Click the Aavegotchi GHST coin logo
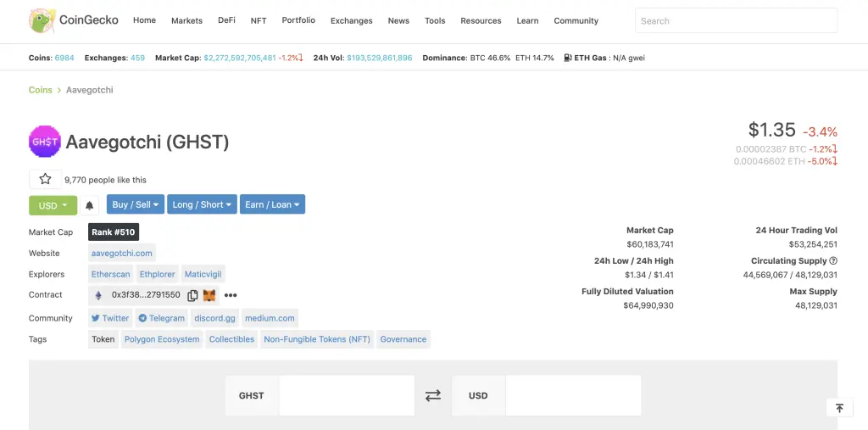Image resolution: width=868 pixels, height=430 pixels. click(x=45, y=142)
